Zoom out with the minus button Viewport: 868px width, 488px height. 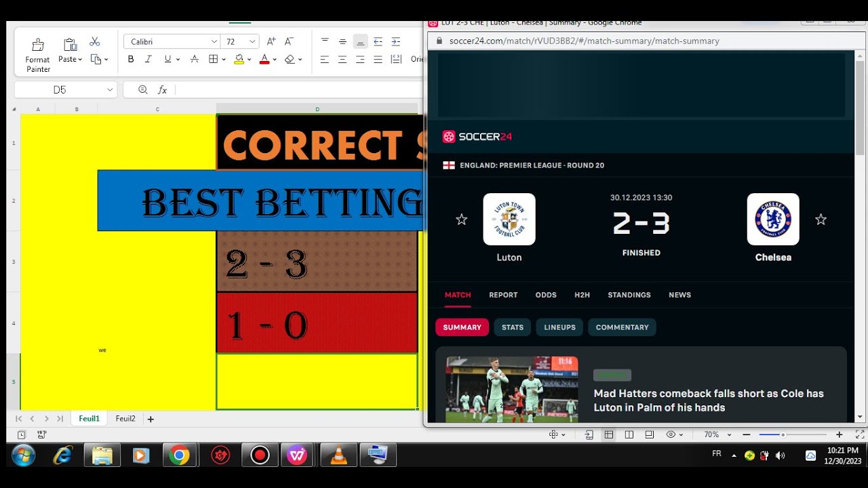[747, 434]
